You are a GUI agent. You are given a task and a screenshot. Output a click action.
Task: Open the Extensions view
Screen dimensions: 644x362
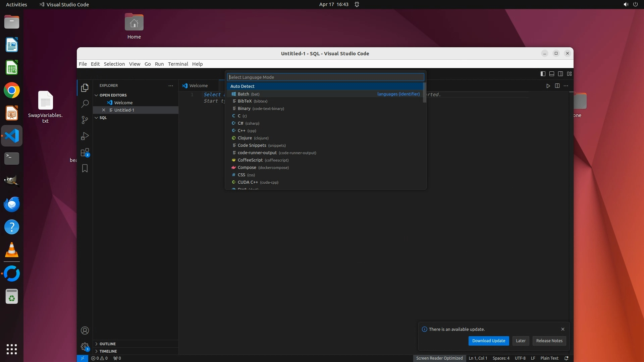click(x=85, y=153)
